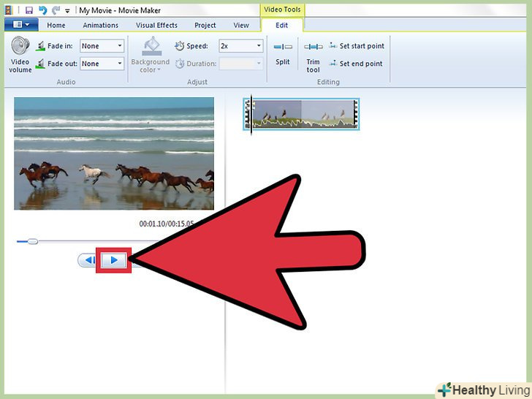Click the Duration clock icon
Image resolution: width=532 pixels, height=399 pixels.
(180, 64)
